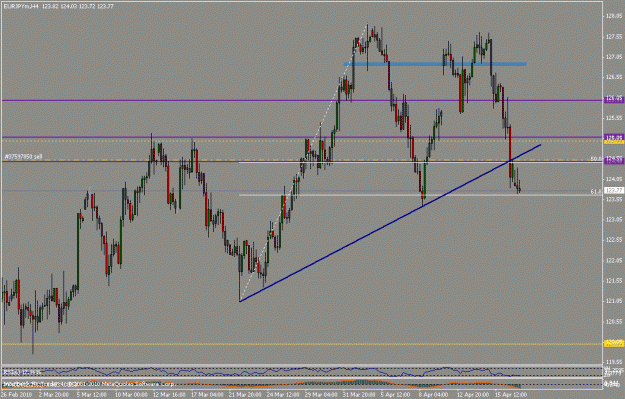Click the 2 Mar 20:00 time label
The image size is (625, 399).
(x=53, y=395)
